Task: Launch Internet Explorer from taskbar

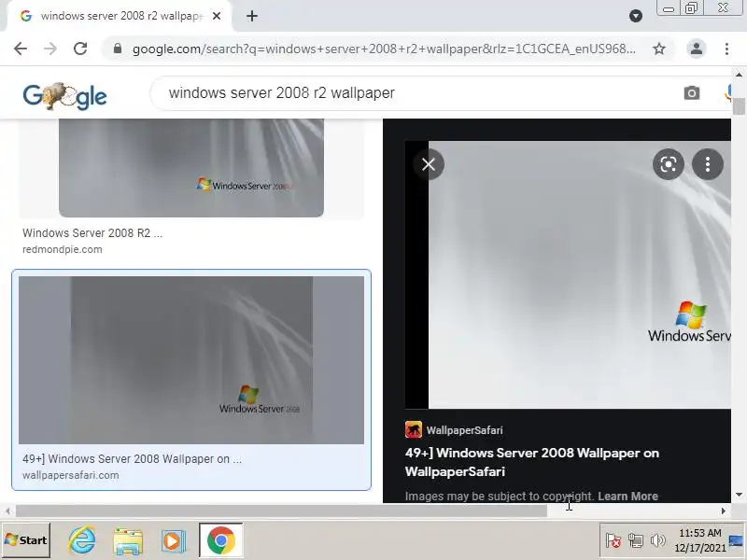Action: (82, 540)
